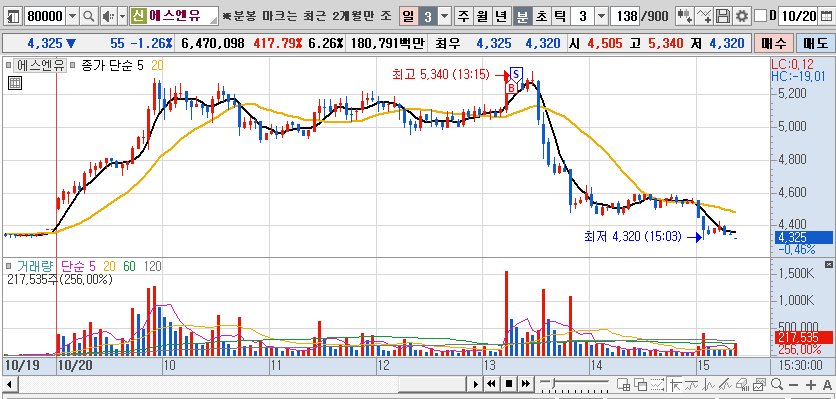
Task: Click the letter A text tool
Action: (x=827, y=384)
